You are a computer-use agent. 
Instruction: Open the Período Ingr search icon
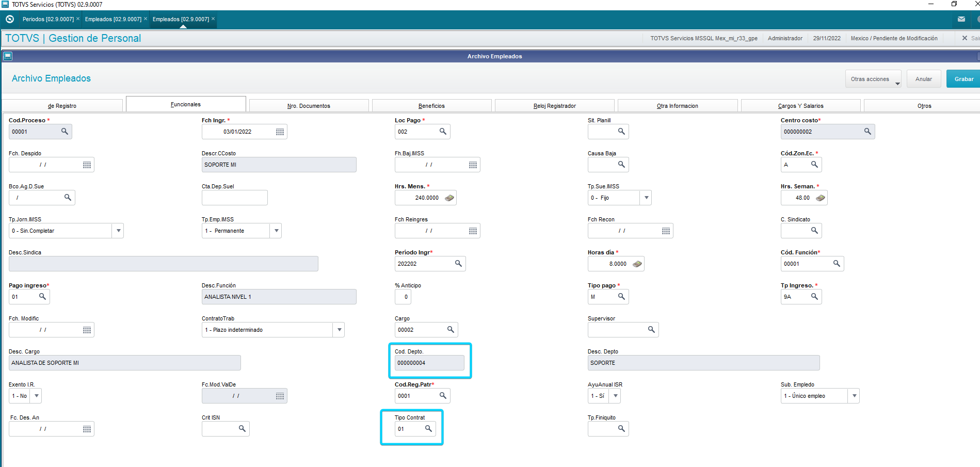[x=458, y=264]
